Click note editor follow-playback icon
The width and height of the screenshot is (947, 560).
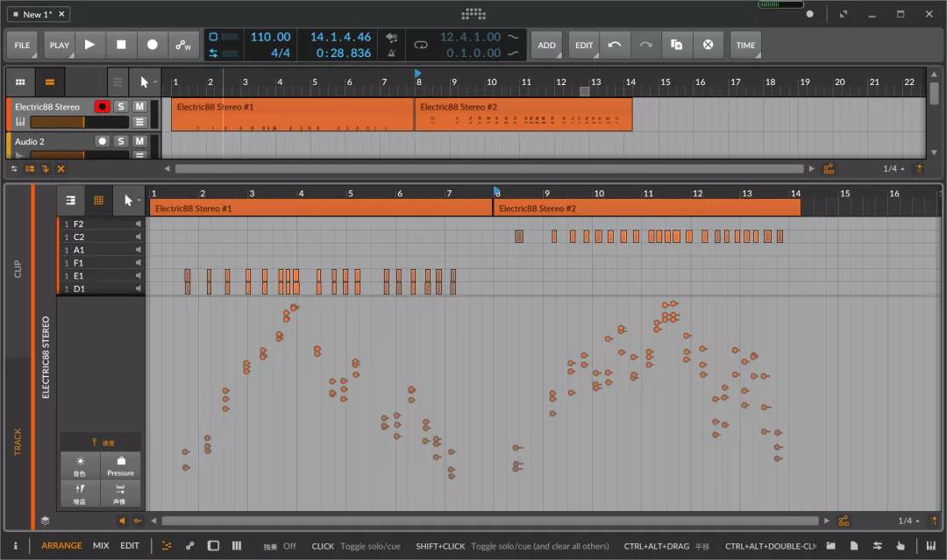pyautogui.click(x=844, y=521)
